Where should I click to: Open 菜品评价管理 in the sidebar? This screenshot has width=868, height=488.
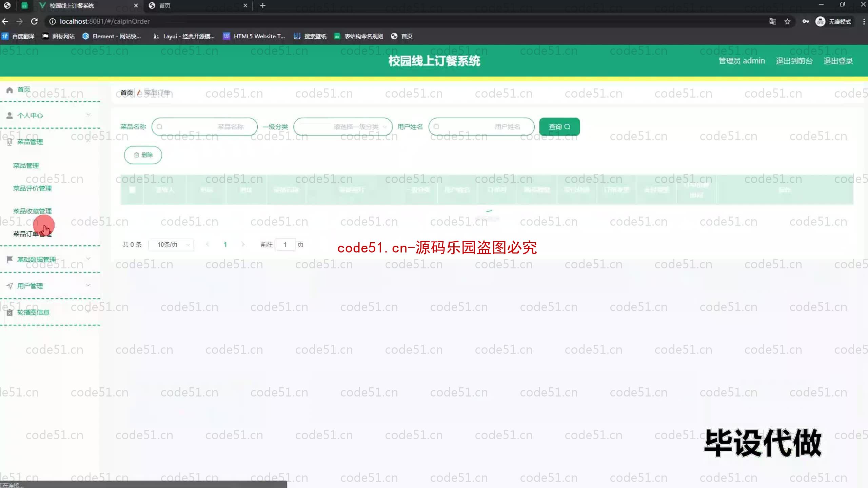point(32,188)
